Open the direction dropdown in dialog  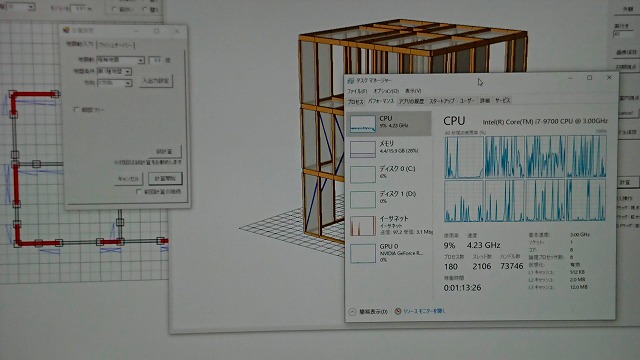(x=114, y=82)
